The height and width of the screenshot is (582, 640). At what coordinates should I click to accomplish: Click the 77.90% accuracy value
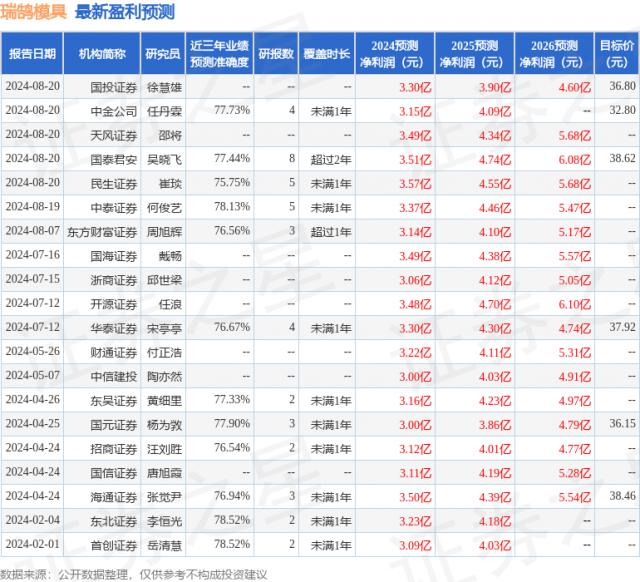(x=231, y=423)
